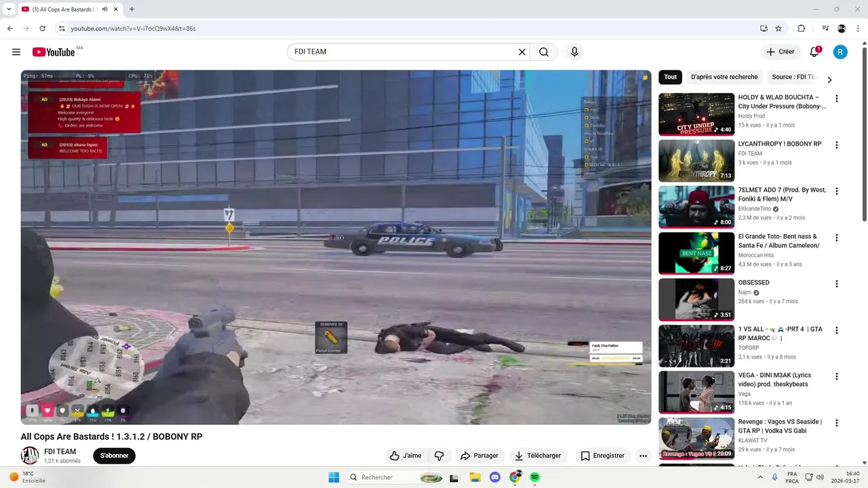Open options for HOLDY & WLAD BOUCHTA video
This screenshot has width=868, height=488.
click(x=836, y=99)
